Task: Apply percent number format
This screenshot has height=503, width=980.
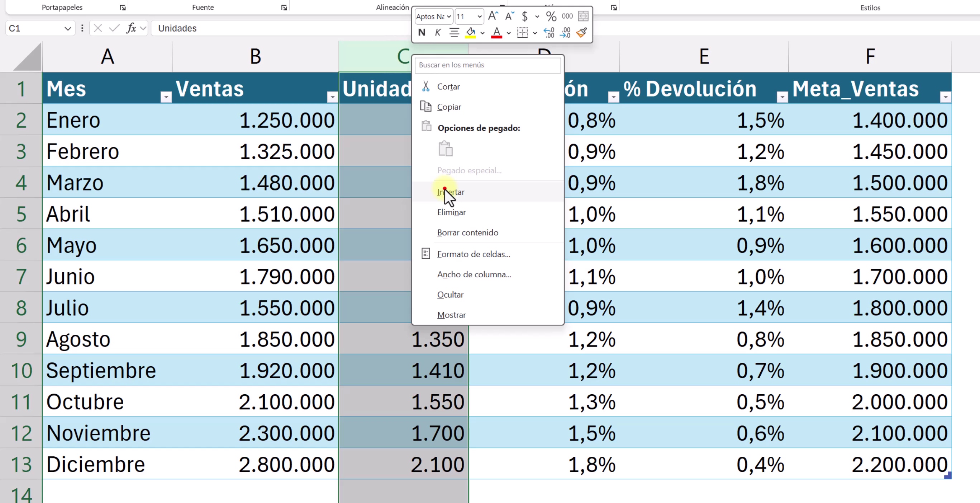Action: (551, 17)
